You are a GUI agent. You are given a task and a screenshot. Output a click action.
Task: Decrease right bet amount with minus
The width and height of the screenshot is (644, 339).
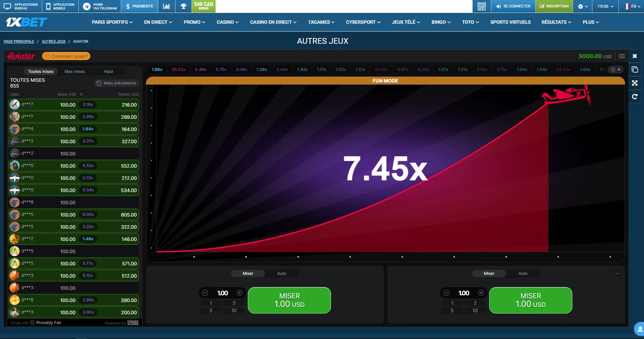[446, 293]
